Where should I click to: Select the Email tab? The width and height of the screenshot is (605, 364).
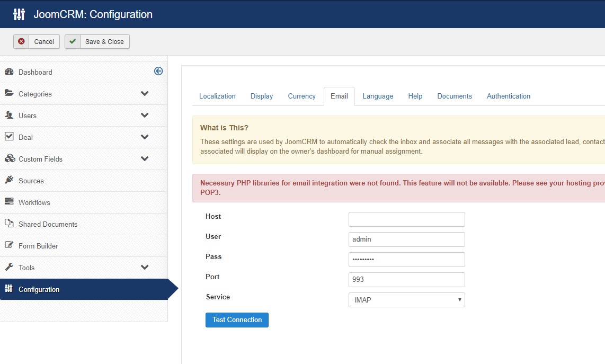339,96
